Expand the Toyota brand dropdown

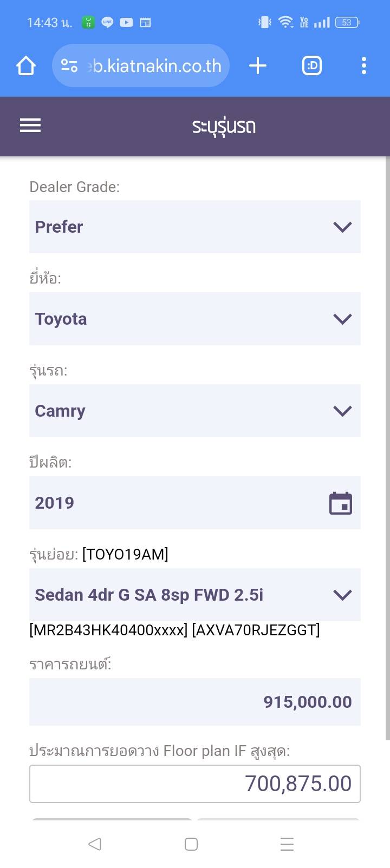point(195,319)
